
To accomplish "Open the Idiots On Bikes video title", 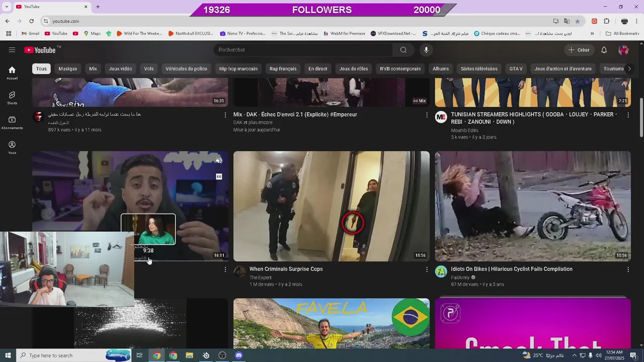I will 512,269.
